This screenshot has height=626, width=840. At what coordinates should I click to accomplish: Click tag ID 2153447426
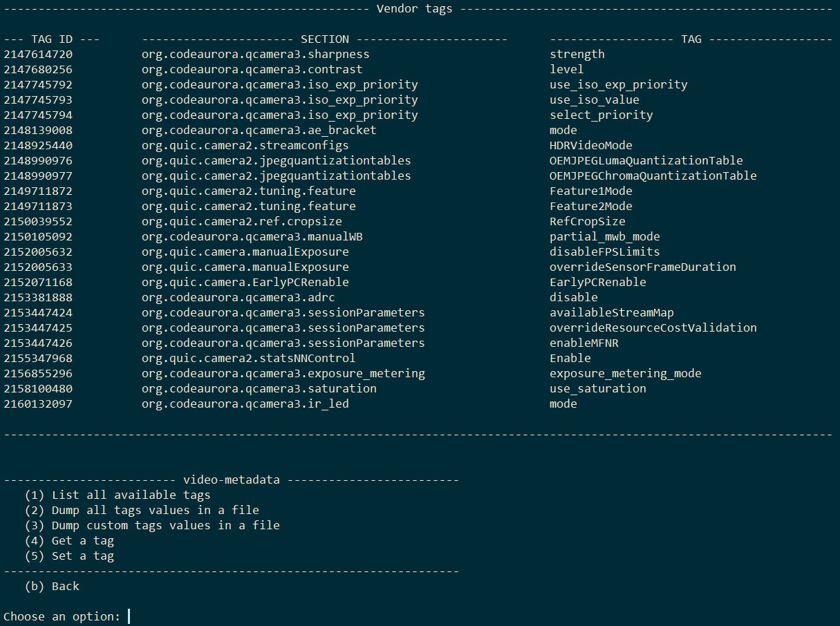click(x=38, y=343)
